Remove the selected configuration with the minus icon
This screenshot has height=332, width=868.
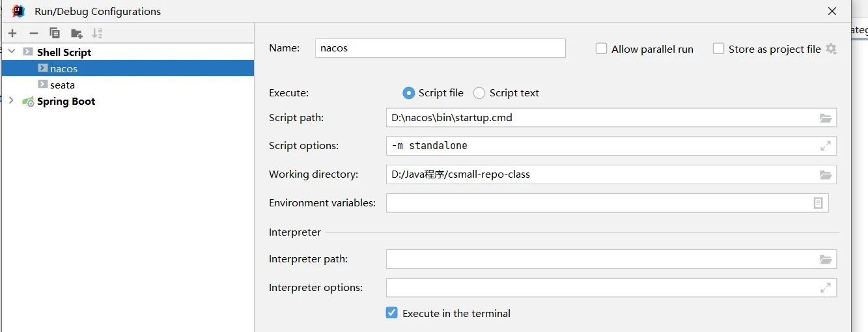coord(34,33)
